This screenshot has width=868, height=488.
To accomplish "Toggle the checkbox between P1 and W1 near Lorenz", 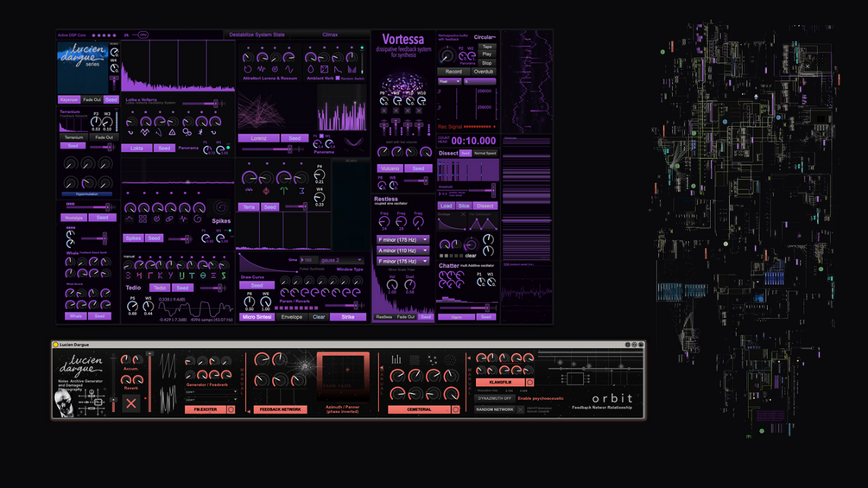I will point(321,136).
